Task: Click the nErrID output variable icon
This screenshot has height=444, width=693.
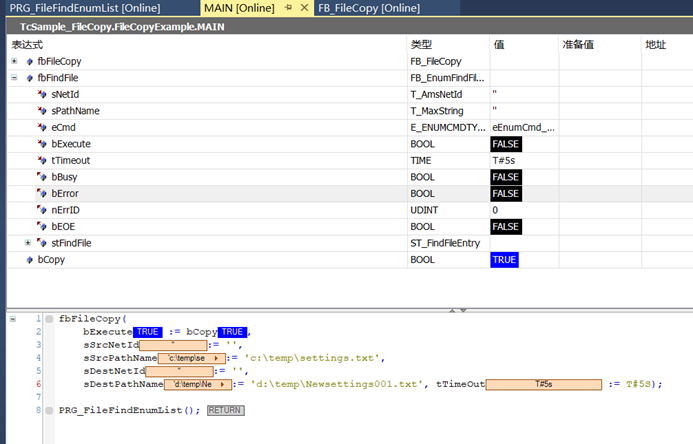Action: tap(42, 210)
